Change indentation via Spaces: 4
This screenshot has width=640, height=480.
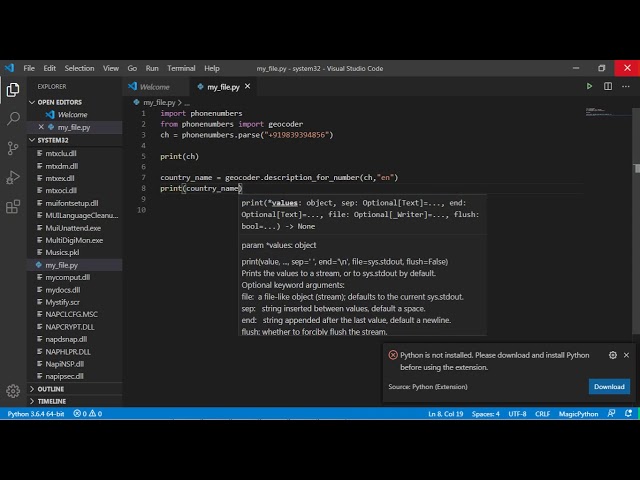point(486,413)
